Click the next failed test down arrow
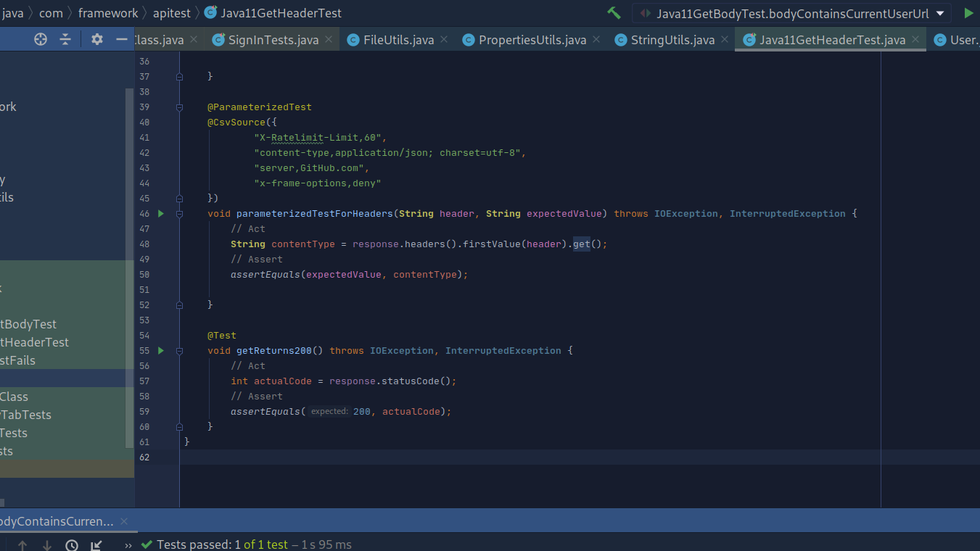This screenshot has width=980, height=551. pos(47,545)
